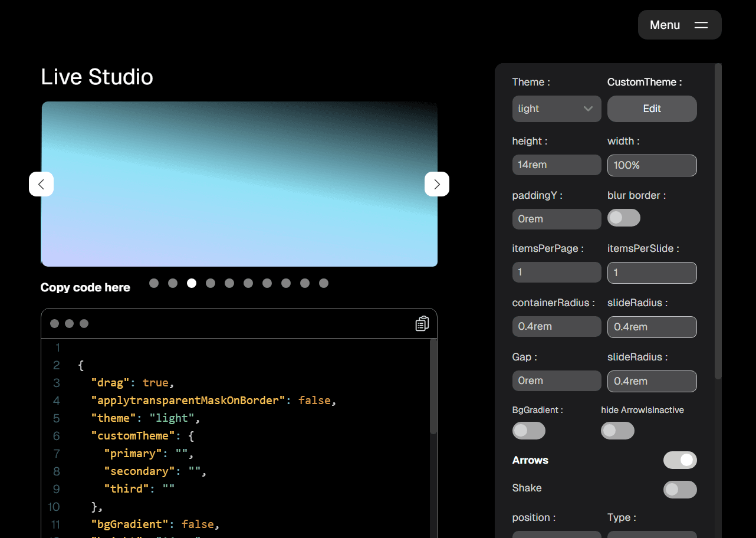The image size is (756, 538).
Task: Edit the itemsPerSlide field
Action: 652,273
